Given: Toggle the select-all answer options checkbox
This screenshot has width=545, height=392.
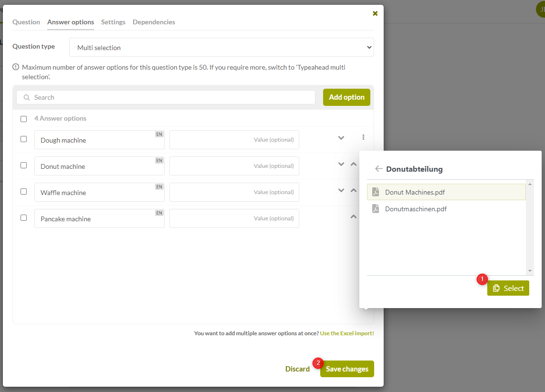Looking at the screenshot, I should 24,119.
